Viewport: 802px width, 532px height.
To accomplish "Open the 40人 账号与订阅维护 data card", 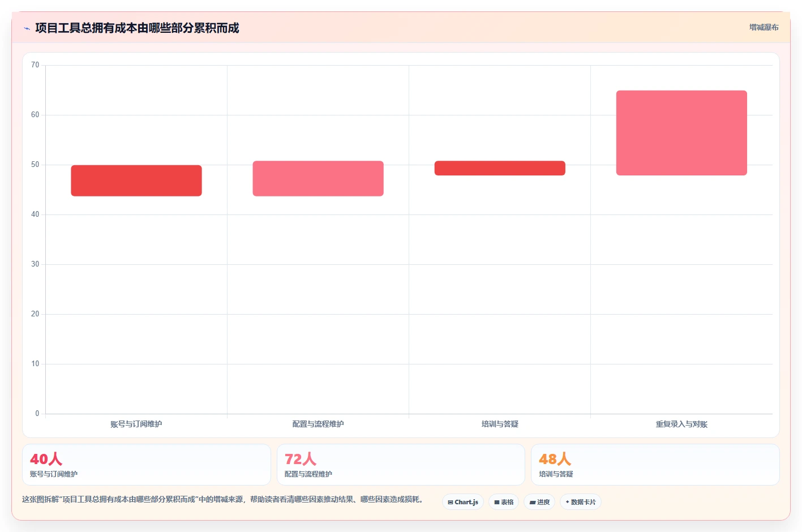I will [x=147, y=465].
